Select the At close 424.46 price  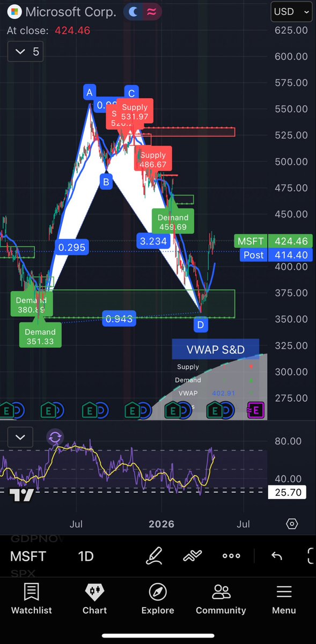(x=72, y=31)
